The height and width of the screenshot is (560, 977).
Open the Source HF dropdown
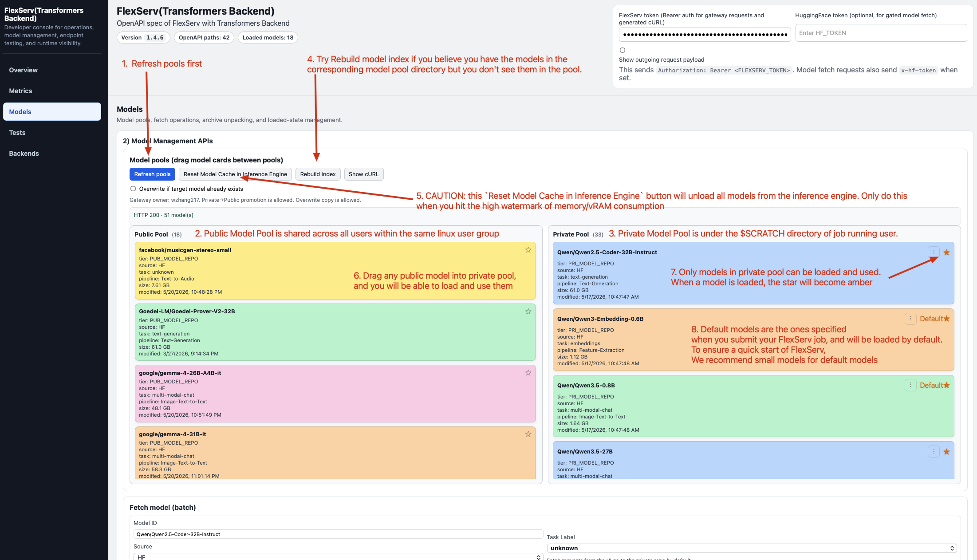pos(338,557)
